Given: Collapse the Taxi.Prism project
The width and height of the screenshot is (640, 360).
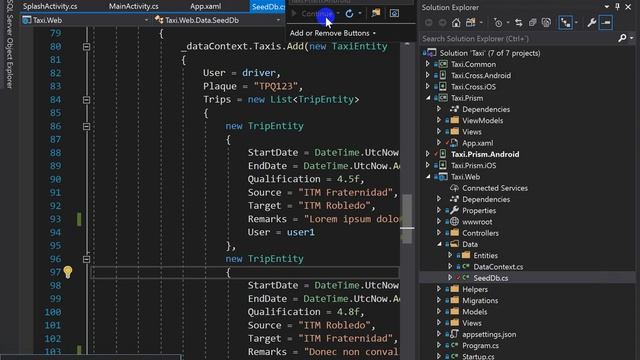Looking at the screenshot, I should pos(428,98).
